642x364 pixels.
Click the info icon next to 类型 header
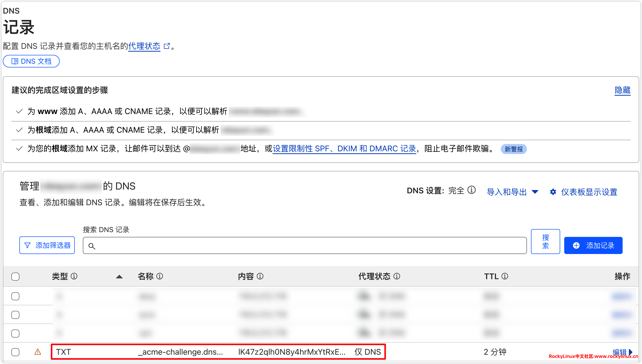(74, 276)
